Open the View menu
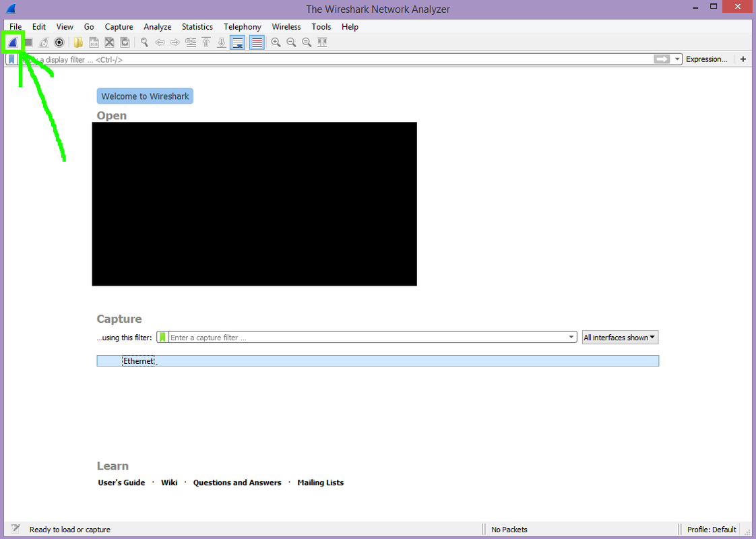Viewport: 756px width, 539px height. [65, 27]
